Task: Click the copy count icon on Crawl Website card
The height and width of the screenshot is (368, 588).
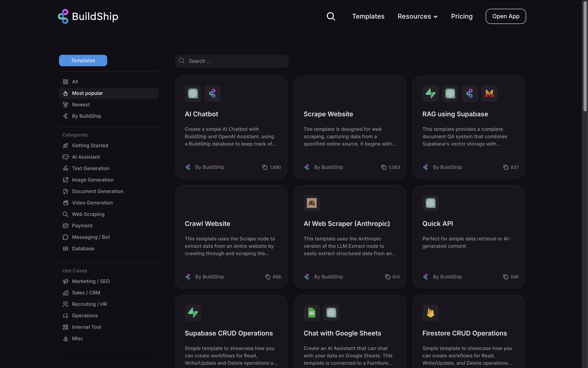Action: [x=268, y=277]
